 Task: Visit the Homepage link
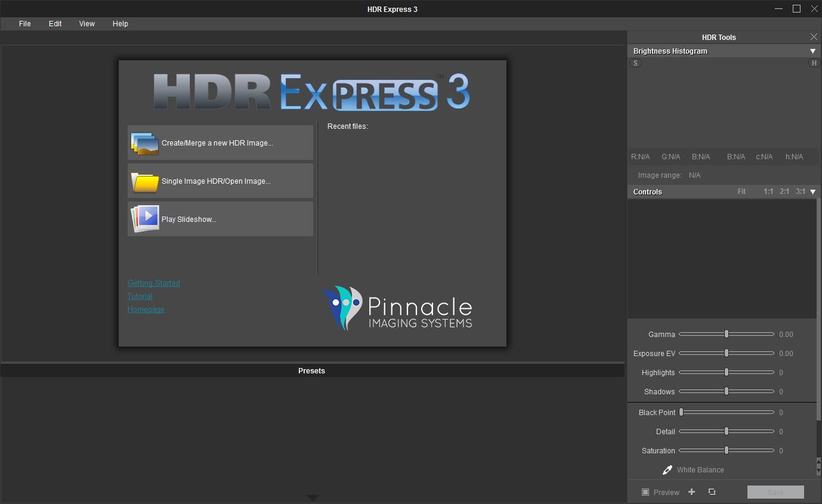pyautogui.click(x=146, y=310)
